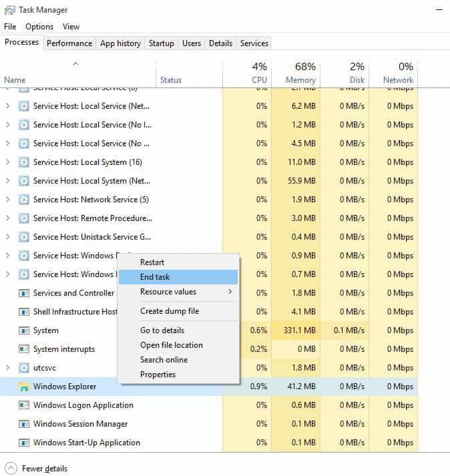Open the View menu
Viewport: 450px width, 476px height.
71,27
